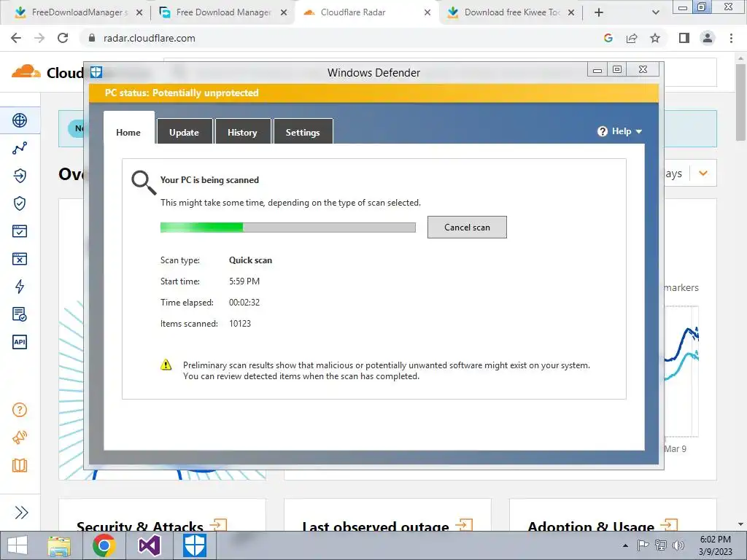This screenshot has width=747, height=560.
Task: Click the Chrome back arrow
Action: click(x=16, y=38)
